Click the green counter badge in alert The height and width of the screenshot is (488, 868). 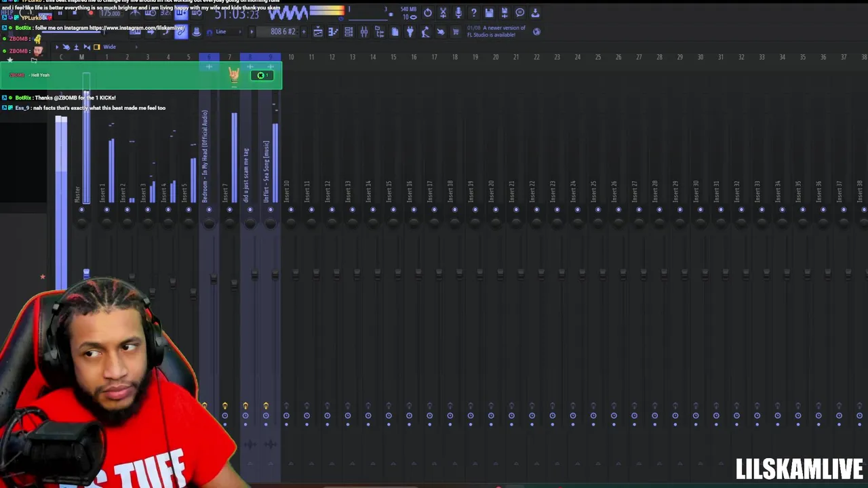click(262, 75)
